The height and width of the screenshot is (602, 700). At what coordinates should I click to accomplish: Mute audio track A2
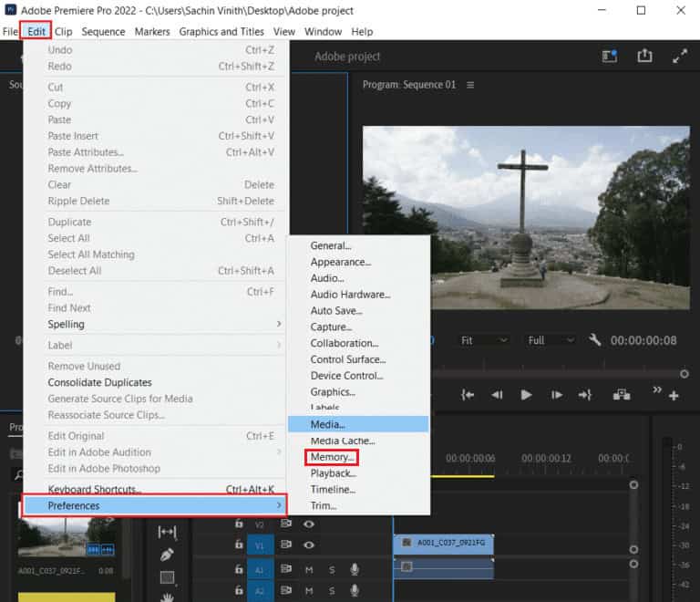(309, 591)
